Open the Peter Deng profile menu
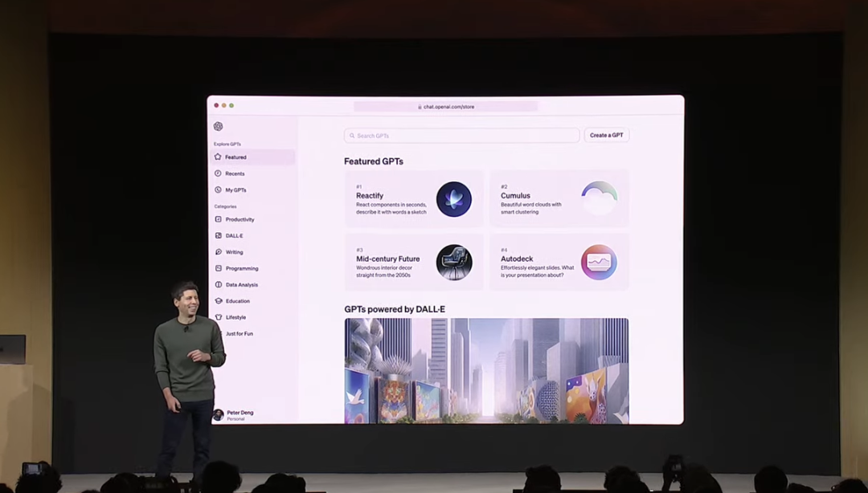Viewport: 868px width, 493px height. coord(240,415)
